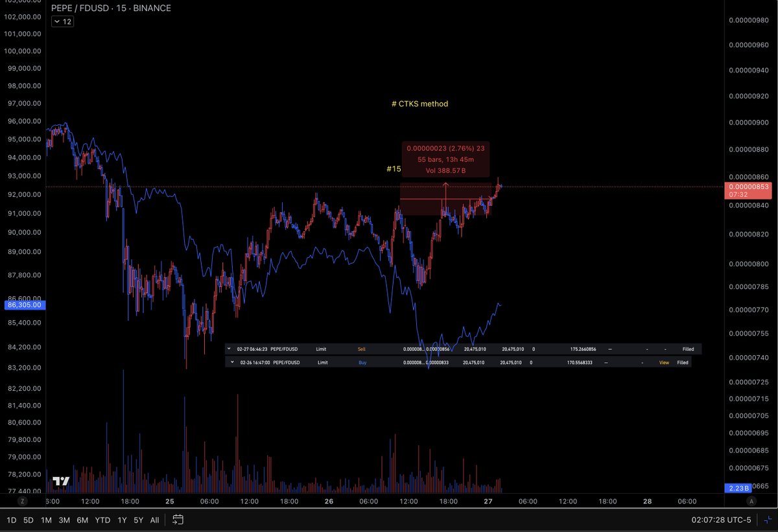Image resolution: width=778 pixels, height=532 pixels.
Task: Click the View link on the buy order
Action: (x=664, y=362)
